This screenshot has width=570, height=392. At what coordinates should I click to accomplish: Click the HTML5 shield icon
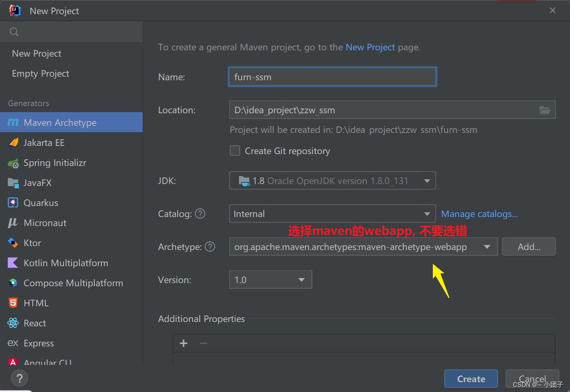(13, 303)
